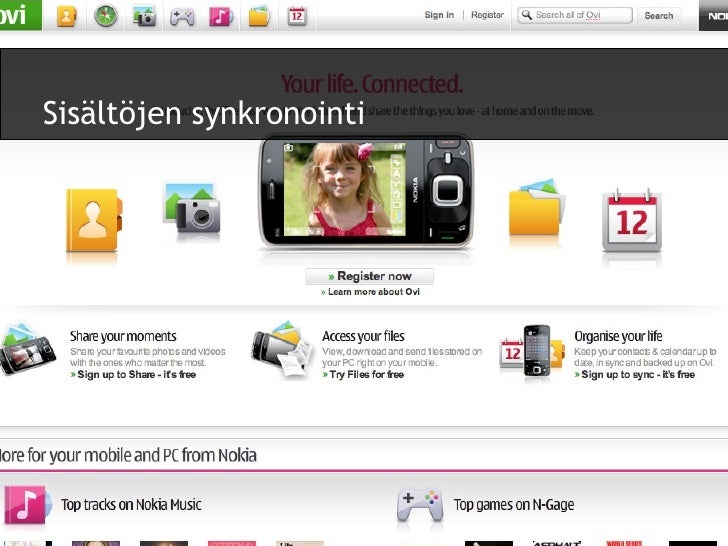Focus the Search all of Ovi field
The width and height of the screenshot is (728, 546).
pos(575,15)
